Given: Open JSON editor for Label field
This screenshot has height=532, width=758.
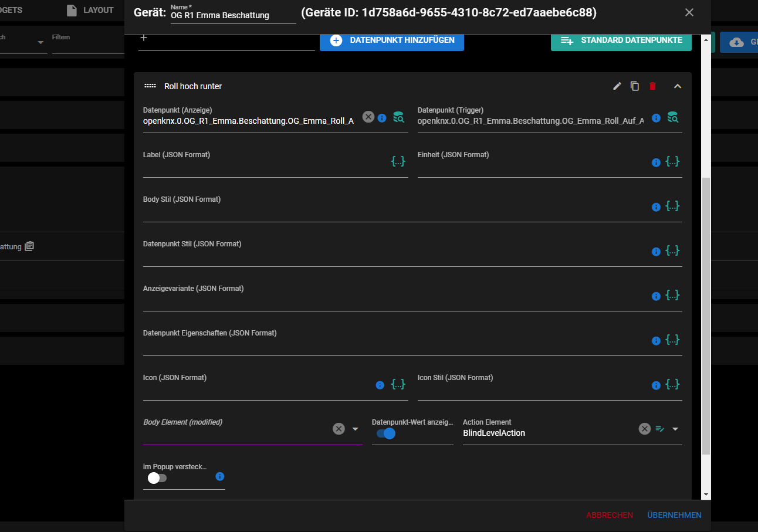Looking at the screenshot, I should pyautogui.click(x=398, y=161).
